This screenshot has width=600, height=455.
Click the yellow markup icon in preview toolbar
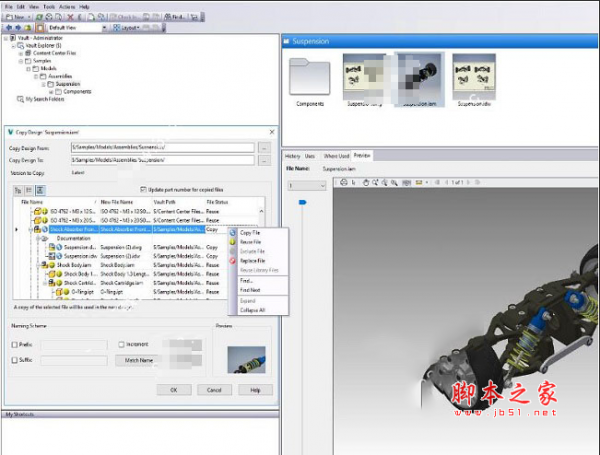point(419,183)
